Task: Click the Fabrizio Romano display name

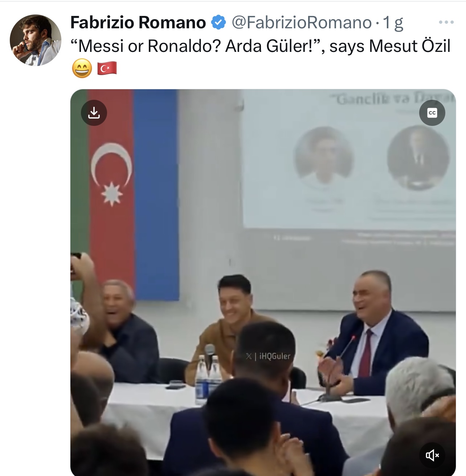Action: point(138,22)
